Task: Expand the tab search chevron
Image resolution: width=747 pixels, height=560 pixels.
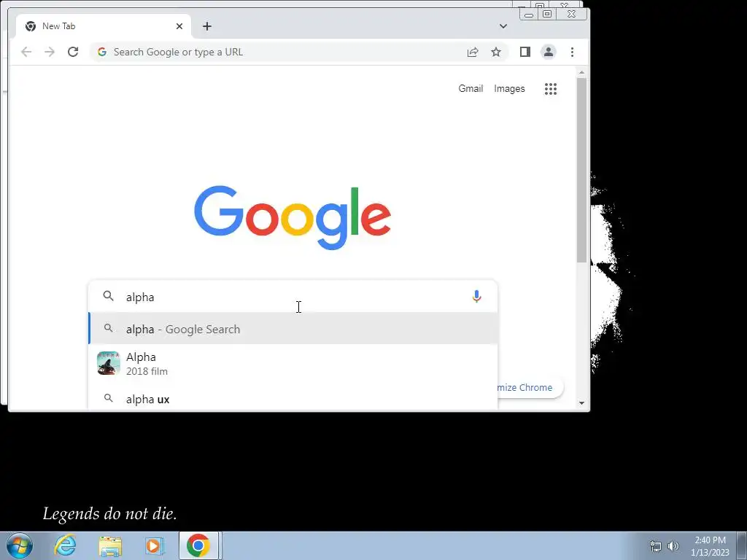Action: [x=503, y=26]
